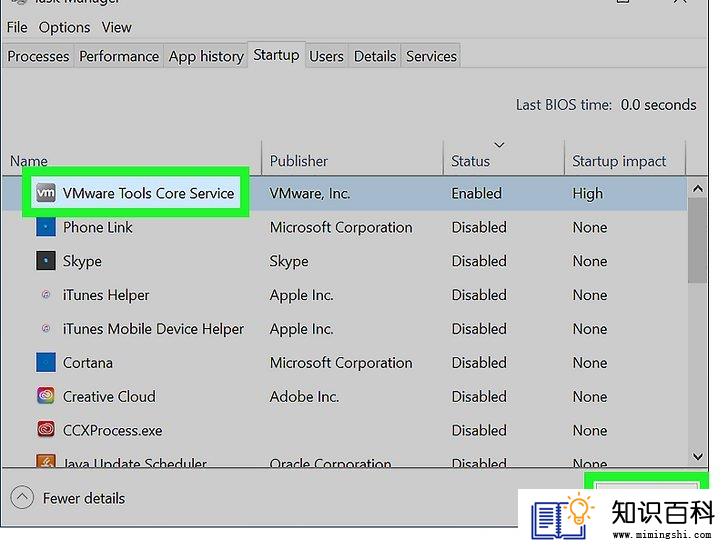
Task: Click Enabled status of VMware row
Action: (476, 193)
